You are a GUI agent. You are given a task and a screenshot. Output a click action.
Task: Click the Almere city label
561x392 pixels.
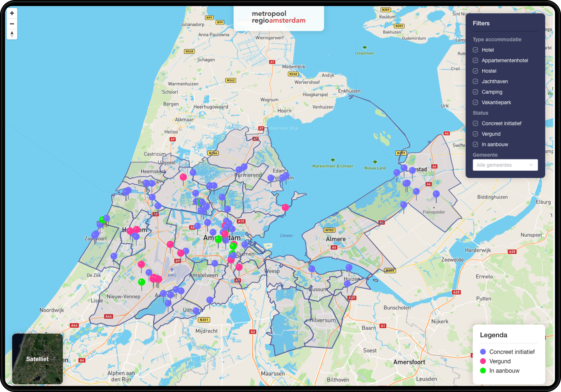click(x=336, y=239)
